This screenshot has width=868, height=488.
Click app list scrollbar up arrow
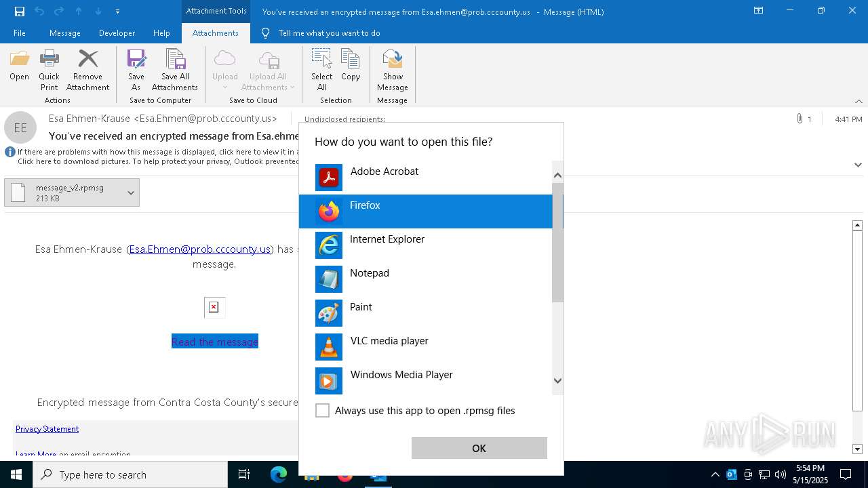[558, 176]
